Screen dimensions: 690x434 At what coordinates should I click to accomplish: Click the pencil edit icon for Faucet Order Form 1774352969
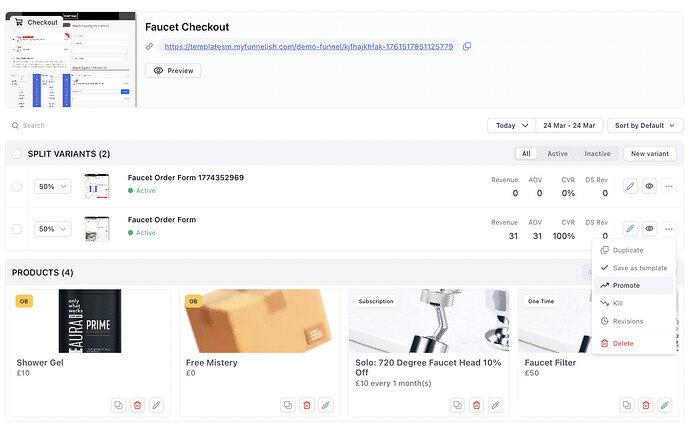pos(629,186)
